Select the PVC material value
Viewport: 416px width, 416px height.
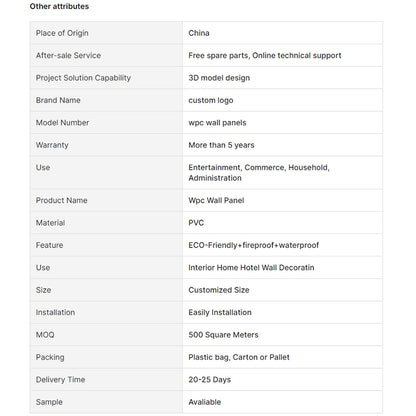point(196,223)
